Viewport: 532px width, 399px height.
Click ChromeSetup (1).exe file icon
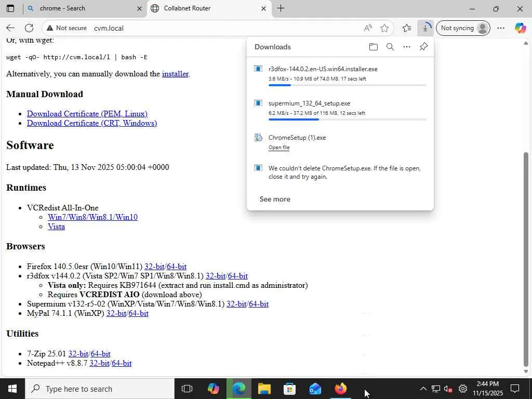258,137
